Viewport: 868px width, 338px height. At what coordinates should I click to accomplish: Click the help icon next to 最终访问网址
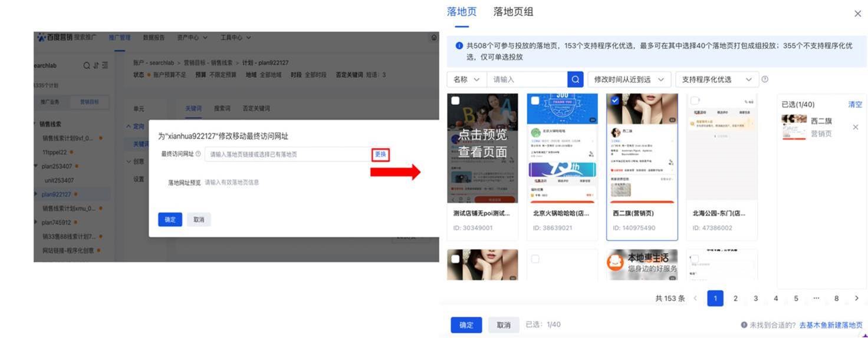pyautogui.click(x=198, y=154)
